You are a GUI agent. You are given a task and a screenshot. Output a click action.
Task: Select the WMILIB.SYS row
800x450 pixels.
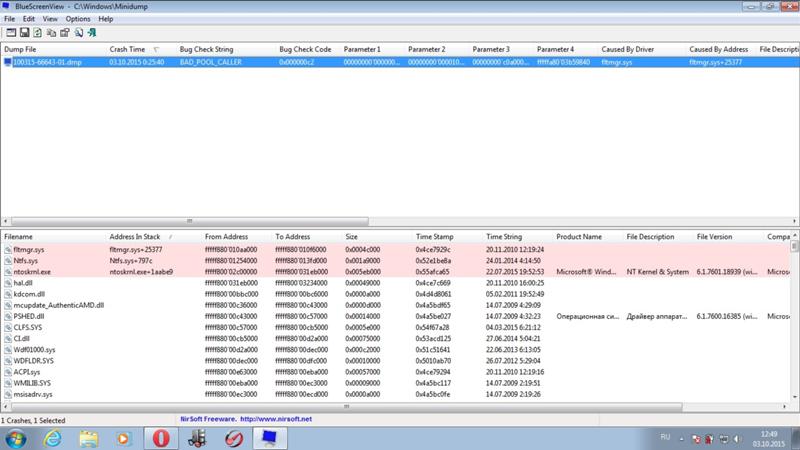pyautogui.click(x=395, y=383)
